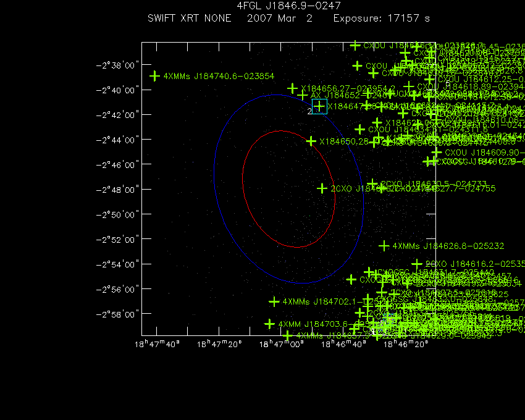Click the cyan box around source 2
525x420 pixels.
[319, 106]
